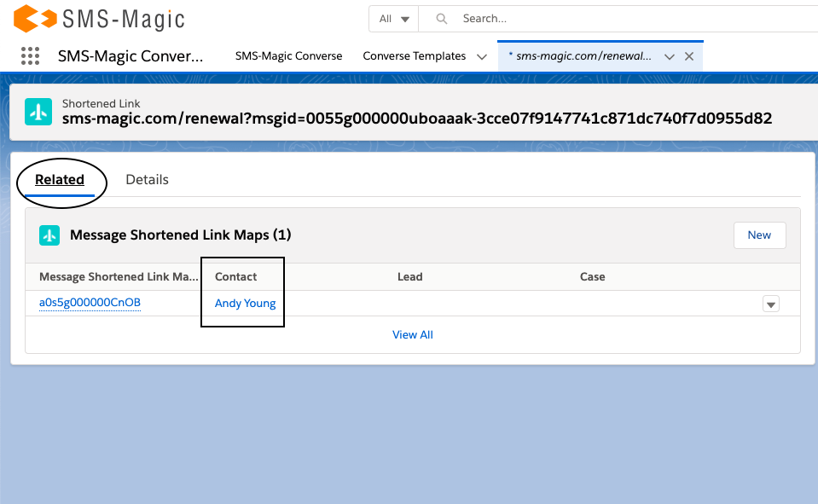The height and width of the screenshot is (504, 818).
Task: Open the All search scope dropdown
Action: [394, 19]
